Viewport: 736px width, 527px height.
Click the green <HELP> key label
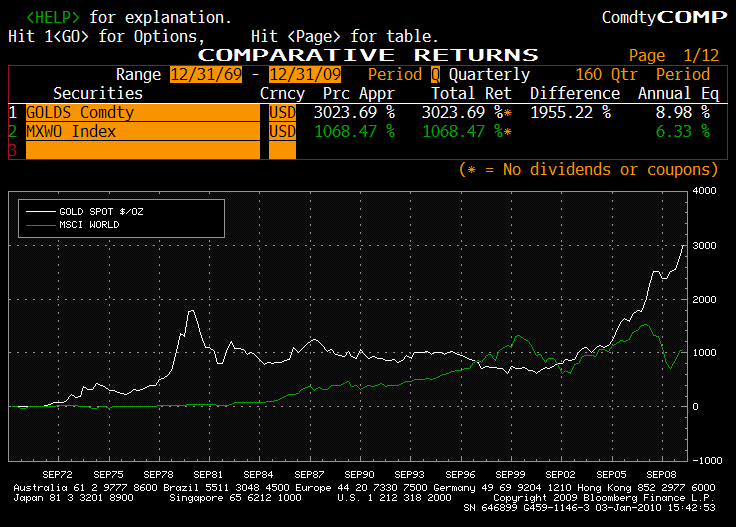tap(53, 17)
